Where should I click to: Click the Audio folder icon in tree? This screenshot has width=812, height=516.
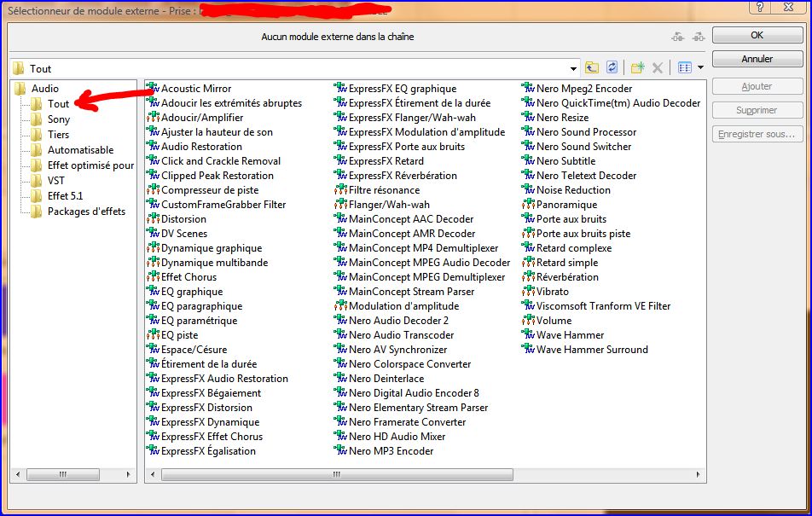(x=20, y=88)
